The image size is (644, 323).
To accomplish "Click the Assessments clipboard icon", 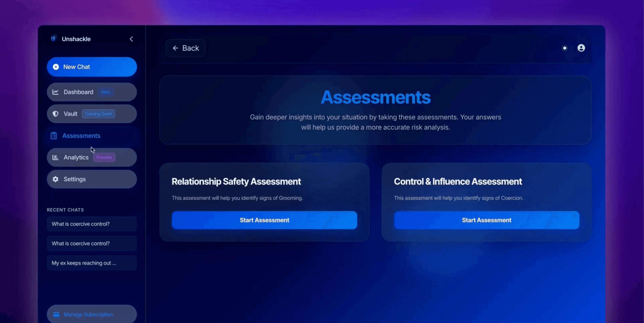I will (x=54, y=136).
